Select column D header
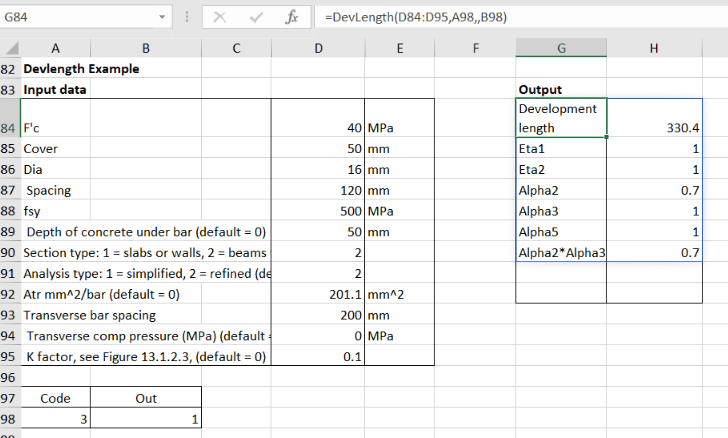The image size is (728, 438). 318,48
